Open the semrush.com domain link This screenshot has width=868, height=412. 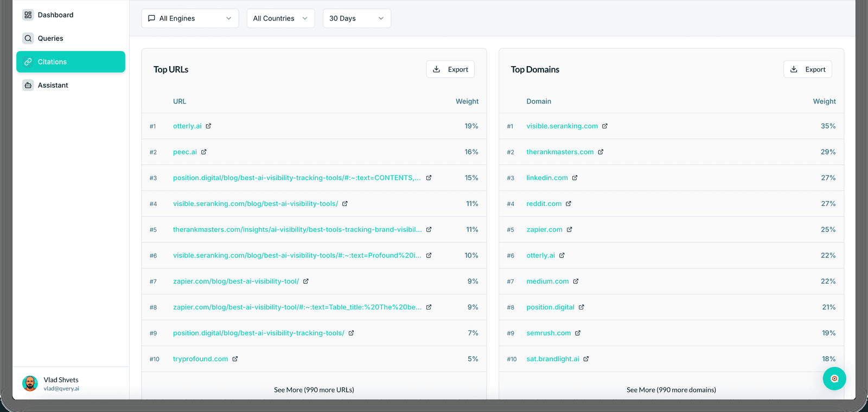pyautogui.click(x=548, y=333)
